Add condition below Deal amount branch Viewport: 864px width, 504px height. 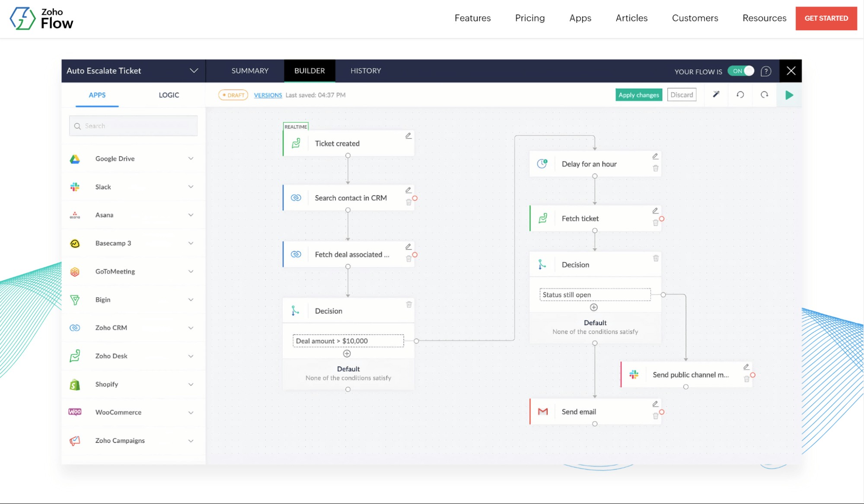pos(347,354)
